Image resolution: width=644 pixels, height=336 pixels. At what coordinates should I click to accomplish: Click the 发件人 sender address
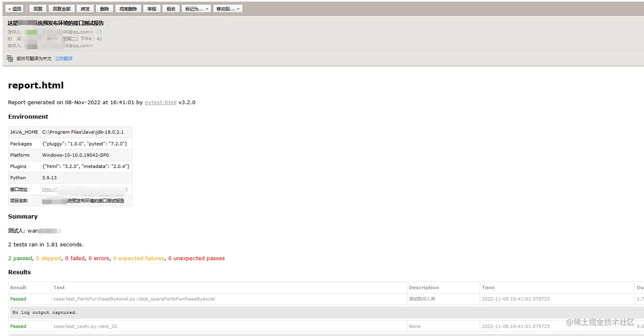(x=59, y=32)
